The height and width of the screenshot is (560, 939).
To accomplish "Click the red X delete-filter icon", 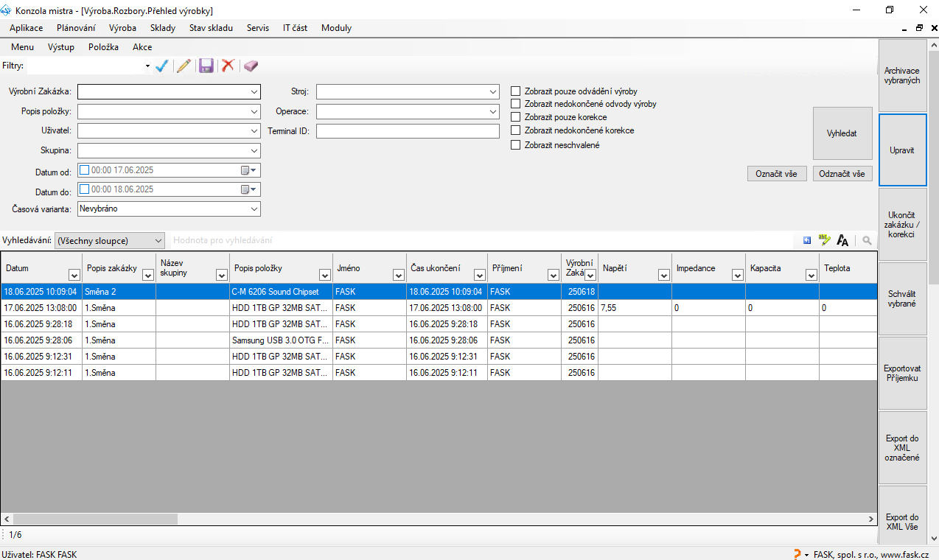I will coord(228,66).
